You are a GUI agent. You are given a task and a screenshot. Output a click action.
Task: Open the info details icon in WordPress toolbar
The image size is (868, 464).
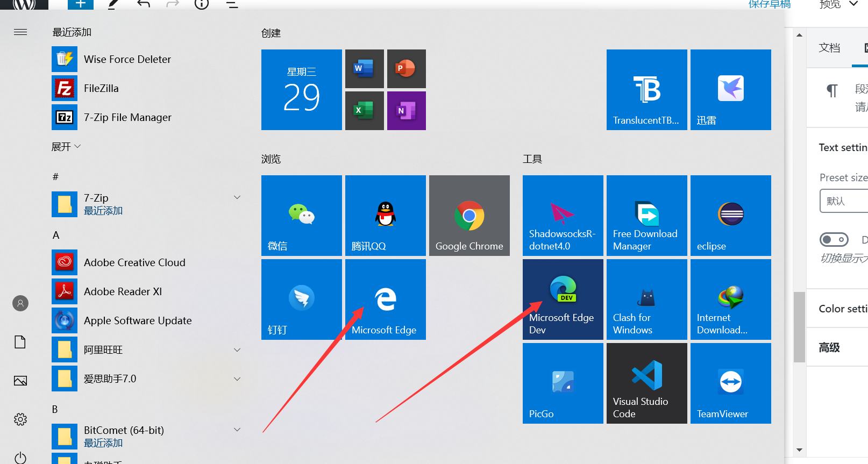tap(202, 4)
